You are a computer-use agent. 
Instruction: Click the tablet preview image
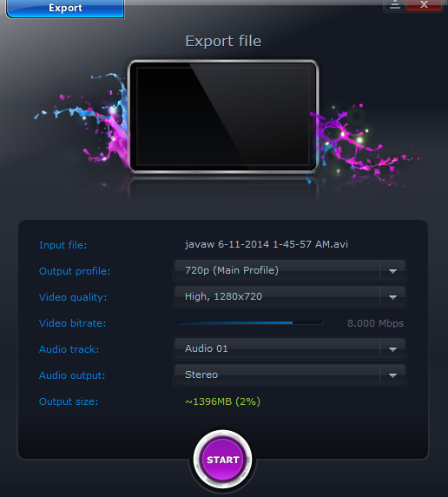(x=223, y=116)
